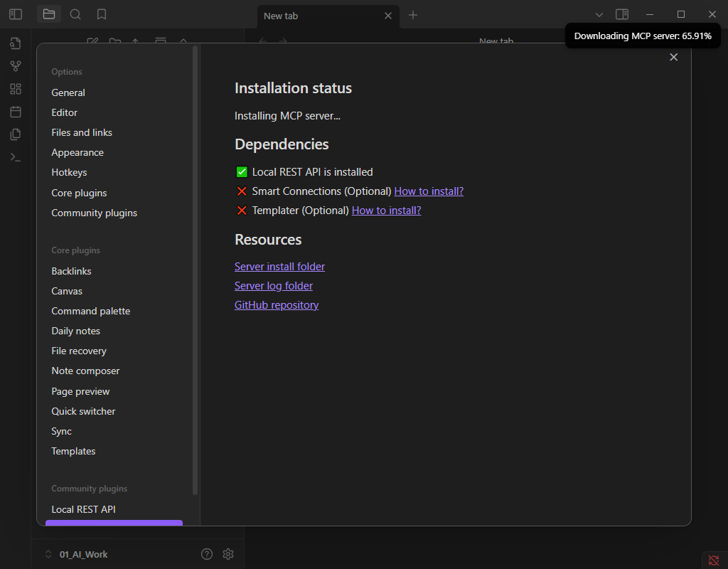Open the tab list dropdown arrow
The width and height of the screenshot is (728, 569).
[x=599, y=15]
